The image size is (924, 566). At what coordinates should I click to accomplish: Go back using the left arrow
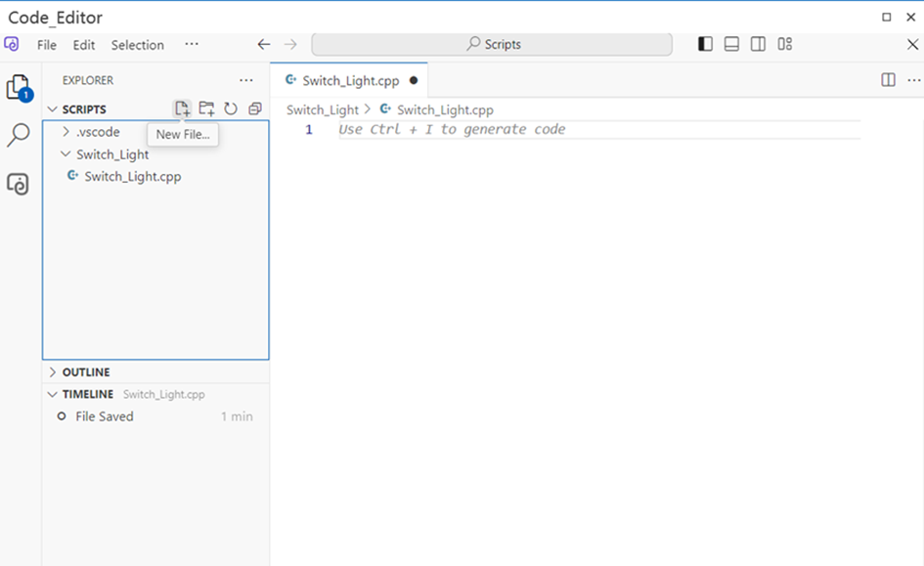click(x=263, y=44)
